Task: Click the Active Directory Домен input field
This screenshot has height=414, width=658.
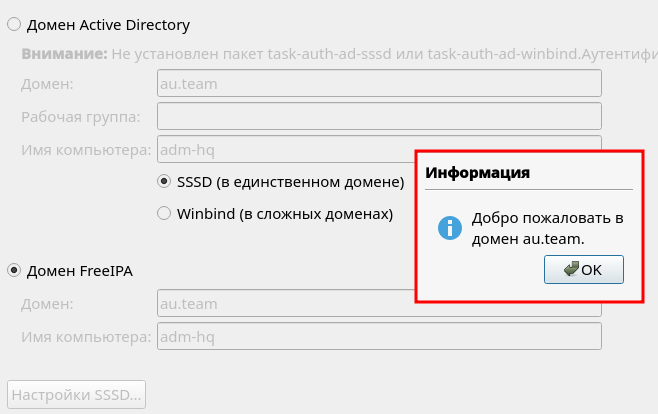Action: (379, 84)
